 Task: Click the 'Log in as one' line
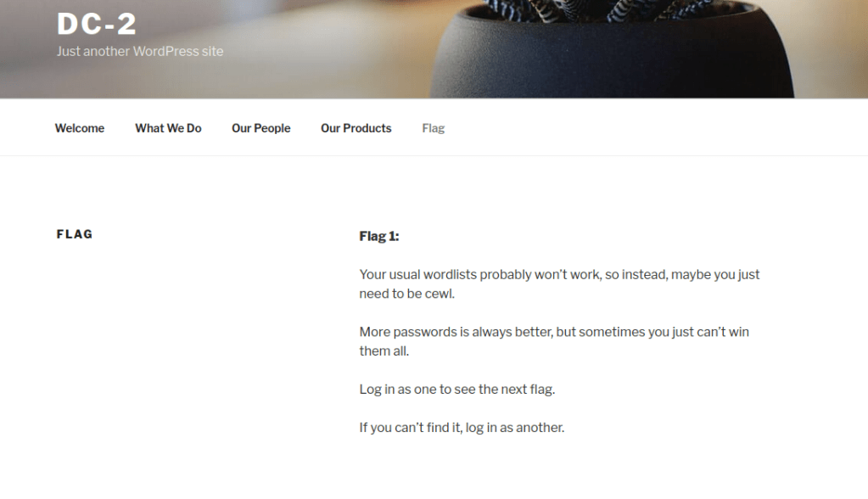pos(456,390)
